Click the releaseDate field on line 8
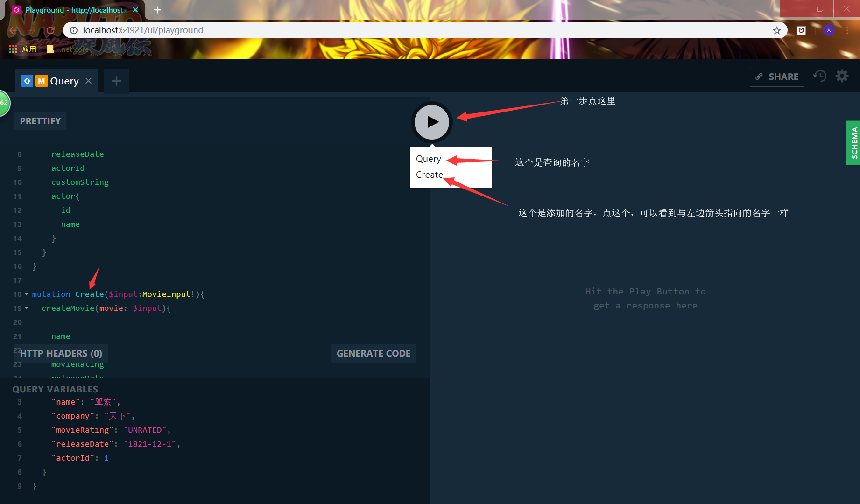The height and width of the screenshot is (504, 860). pyautogui.click(x=78, y=154)
